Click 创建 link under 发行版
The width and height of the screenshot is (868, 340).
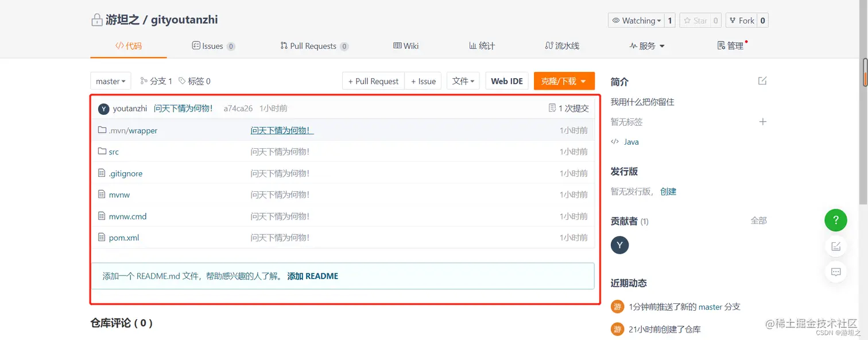pos(668,191)
